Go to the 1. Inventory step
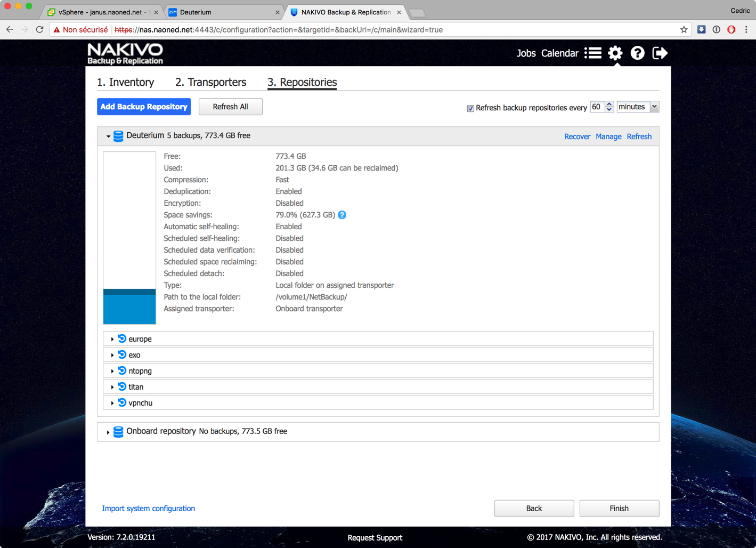Screen dimensions: 756x548 125,82
